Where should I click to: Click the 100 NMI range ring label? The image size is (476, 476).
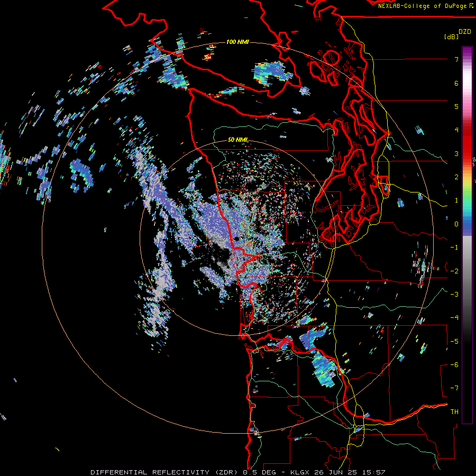[x=237, y=42]
